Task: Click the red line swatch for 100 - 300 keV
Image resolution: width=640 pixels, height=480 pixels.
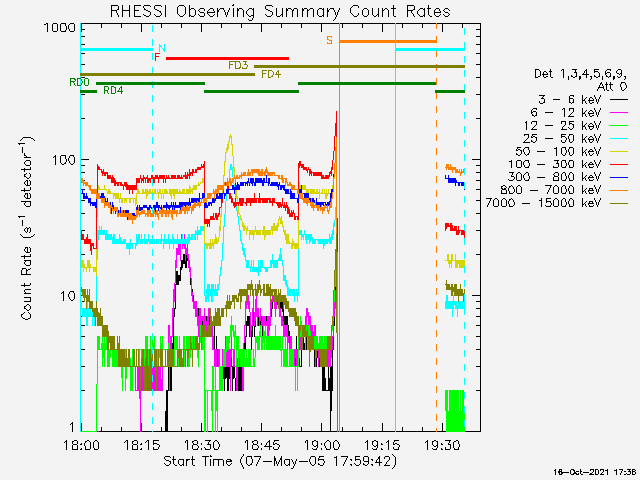Action: pyautogui.click(x=619, y=164)
